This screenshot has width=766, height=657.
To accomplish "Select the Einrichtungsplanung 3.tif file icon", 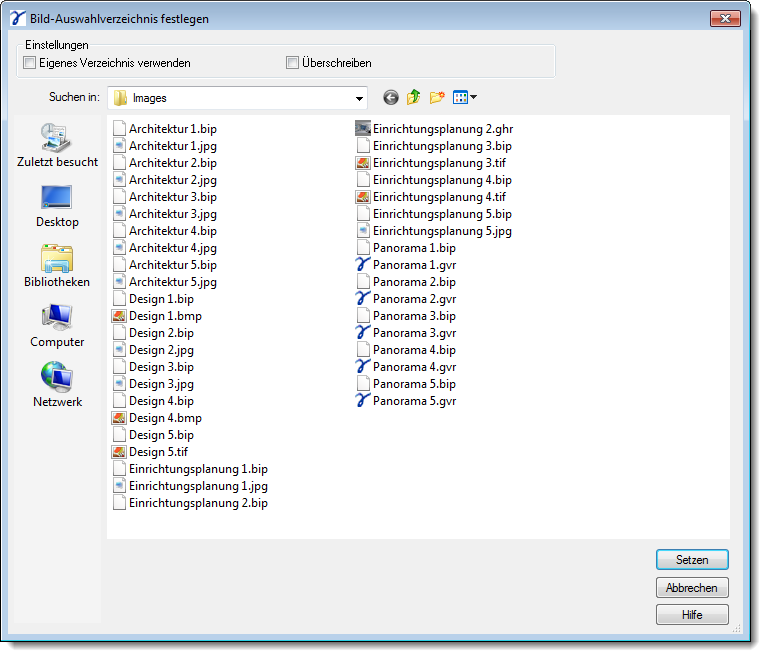I will click(x=362, y=163).
